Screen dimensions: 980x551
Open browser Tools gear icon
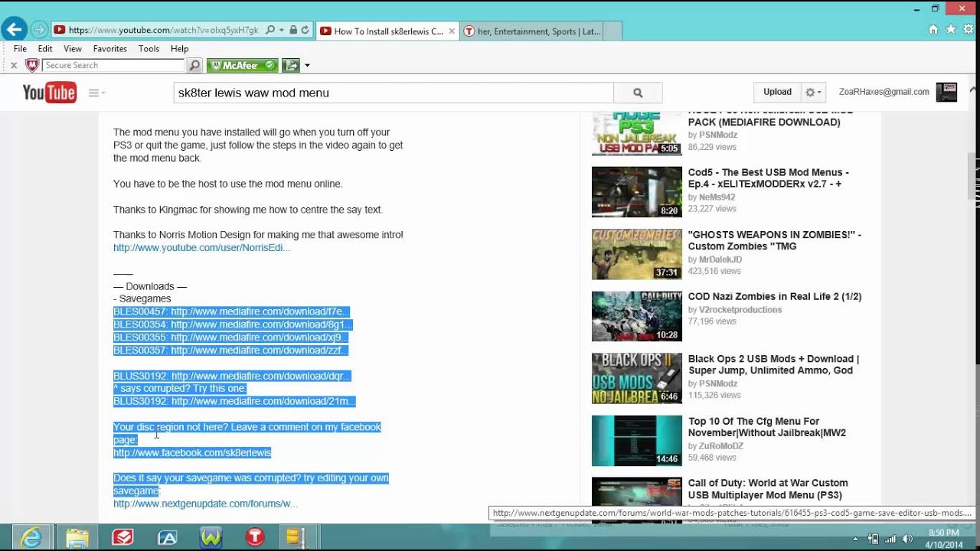(x=968, y=30)
